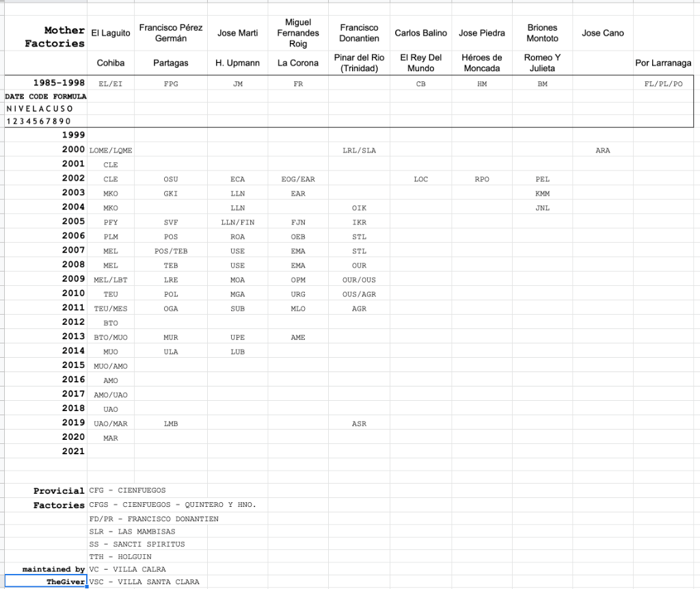Viewport: 700px width, 589px height.
Task: Select the "ULA" code cell
Action: click(170, 352)
